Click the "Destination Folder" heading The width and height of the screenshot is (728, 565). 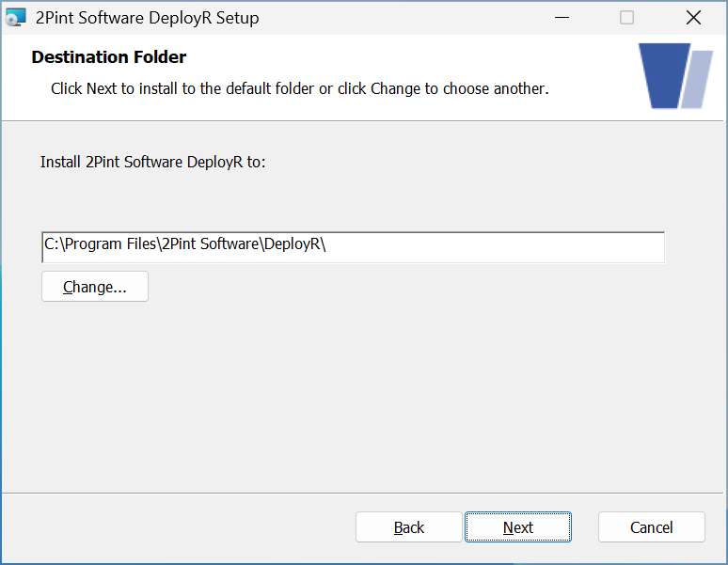pyautogui.click(x=109, y=57)
